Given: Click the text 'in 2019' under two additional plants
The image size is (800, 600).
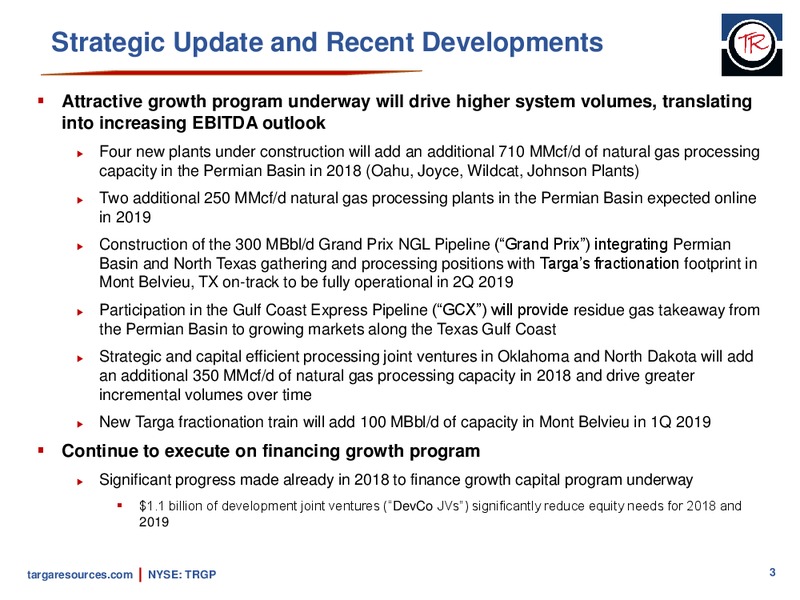Looking at the screenshot, I should [x=125, y=217].
